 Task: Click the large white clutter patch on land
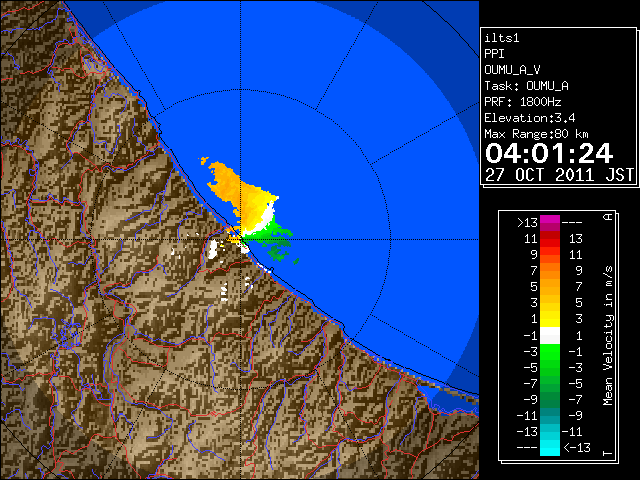pos(213,249)
